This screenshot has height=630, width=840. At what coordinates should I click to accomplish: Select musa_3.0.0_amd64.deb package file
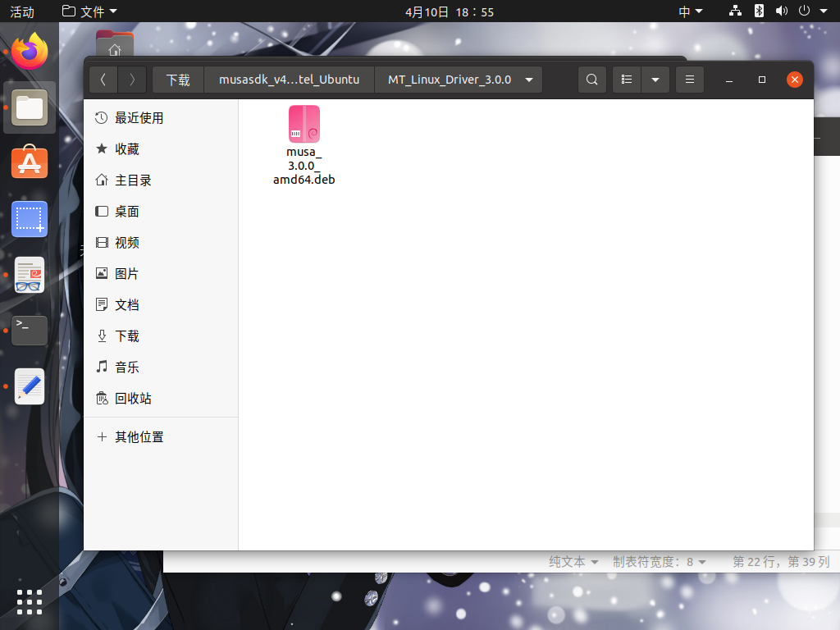click(x=304, y=144)
